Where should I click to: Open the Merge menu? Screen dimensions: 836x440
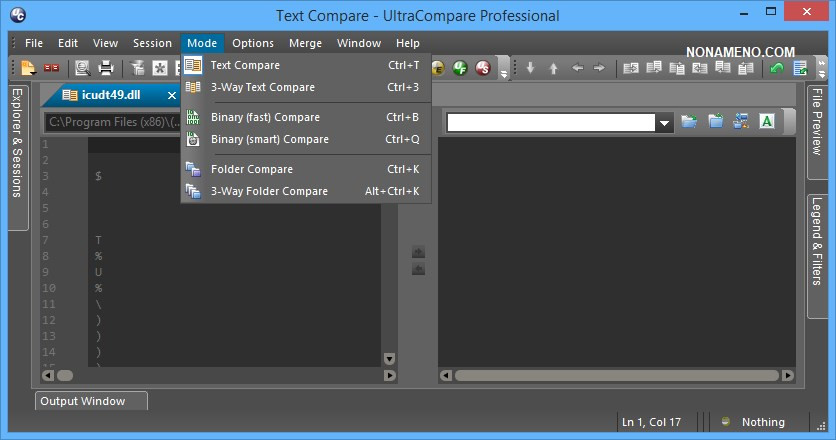coord(305,43)
